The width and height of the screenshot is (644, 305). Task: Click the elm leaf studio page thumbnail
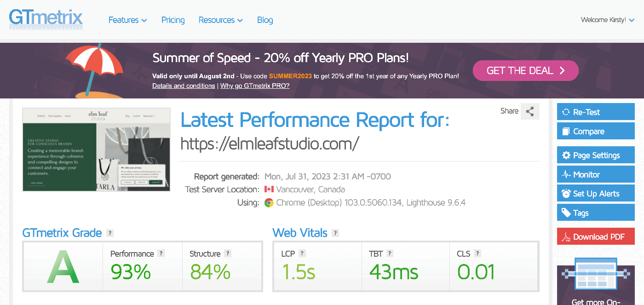(x=96, y=150)
